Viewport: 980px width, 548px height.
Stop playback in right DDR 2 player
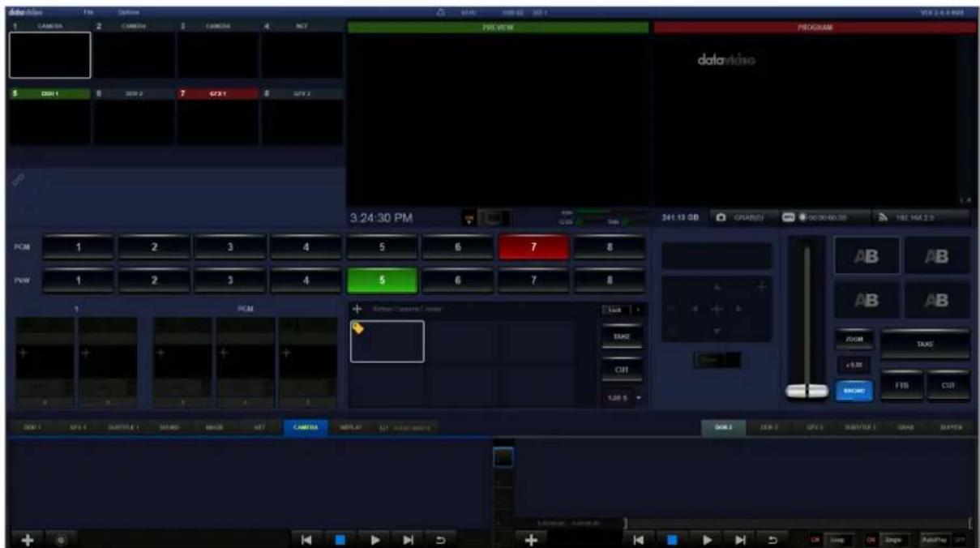[x=672, y=538]
